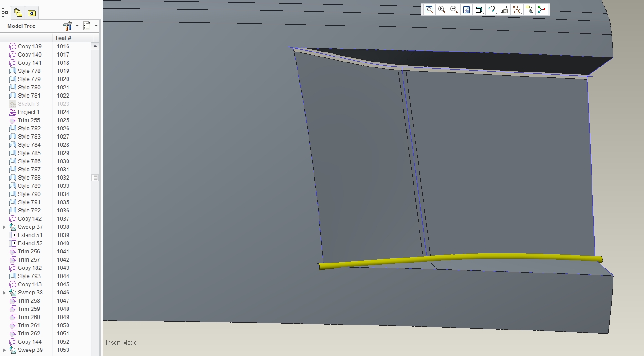Open the View Manager camera icon
Screen dimensions: 644x356
point(504,10)
